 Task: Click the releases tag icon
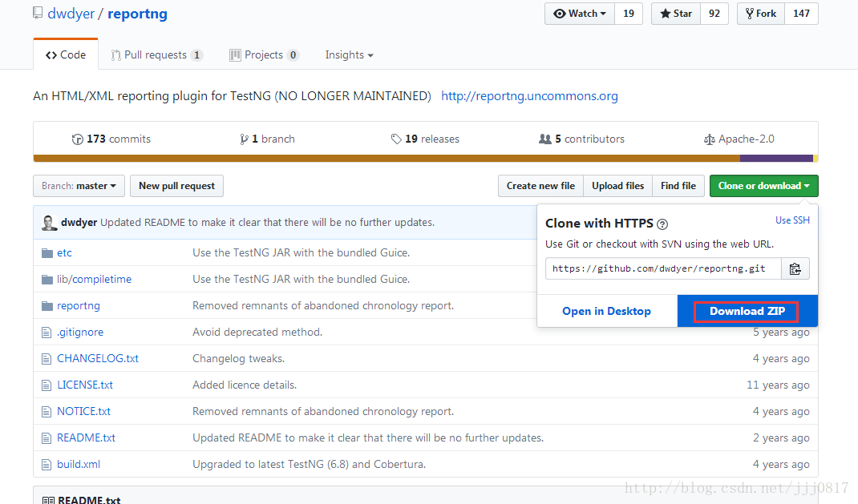pos(396,139)
